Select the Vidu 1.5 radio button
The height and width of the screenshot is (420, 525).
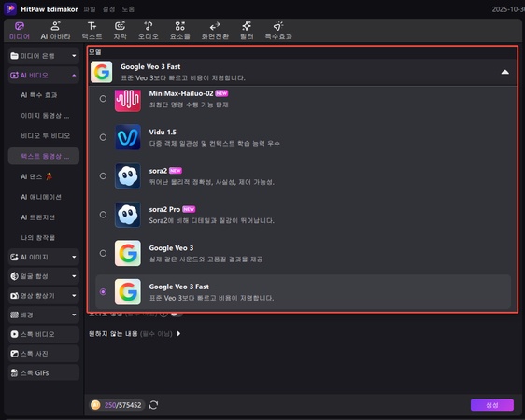pyautogui.click(x=103, y=137)
